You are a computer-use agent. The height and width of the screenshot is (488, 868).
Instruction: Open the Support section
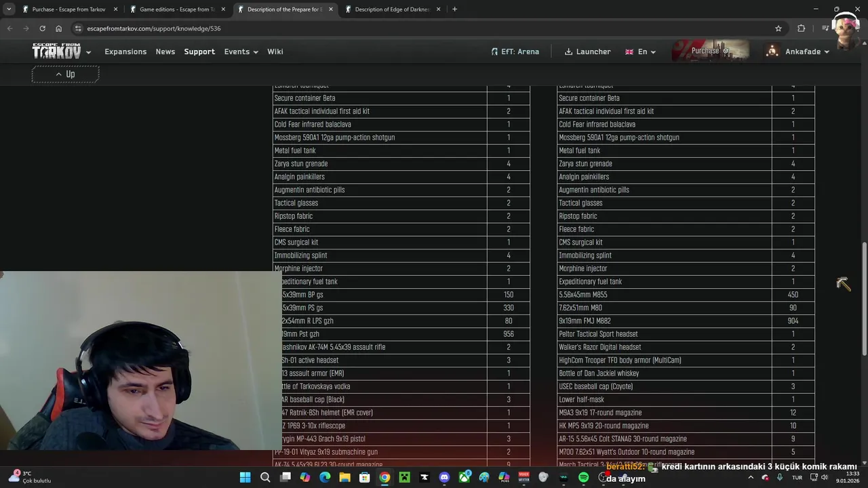[x=199, y=52]
